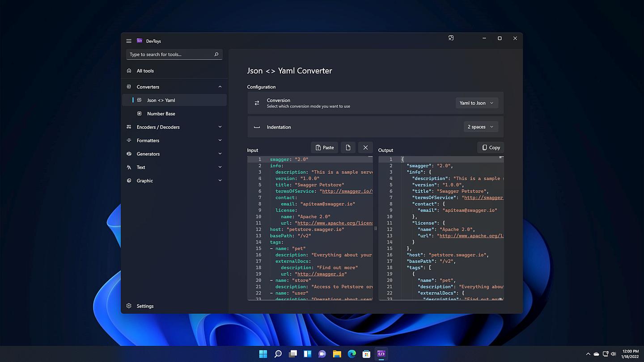Open swagger.io link in input line 19
The image size is (644, 362).
[320, 274]
